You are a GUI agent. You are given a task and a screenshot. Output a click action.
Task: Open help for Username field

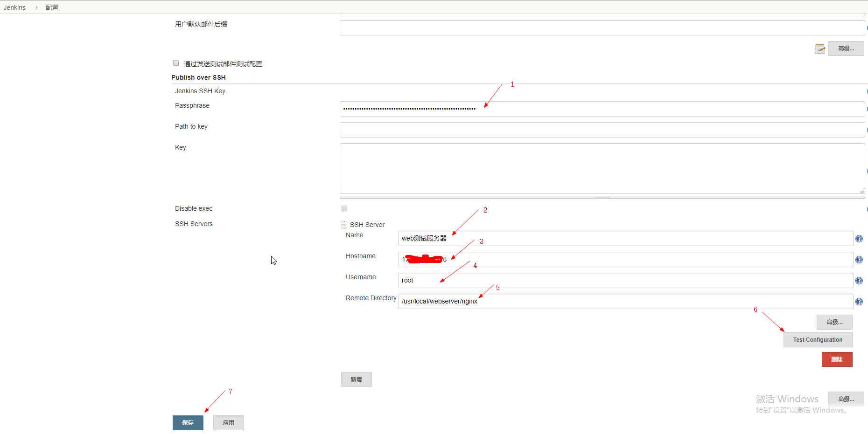859,281
